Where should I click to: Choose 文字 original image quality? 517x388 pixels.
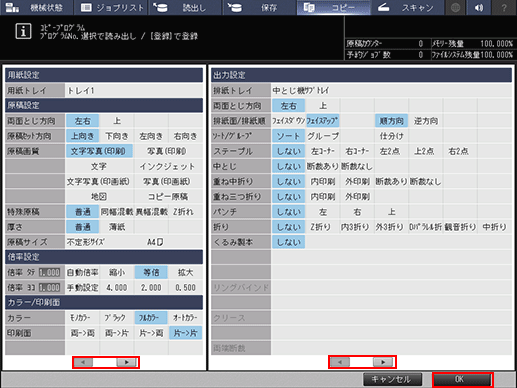(x=99, y=166)
